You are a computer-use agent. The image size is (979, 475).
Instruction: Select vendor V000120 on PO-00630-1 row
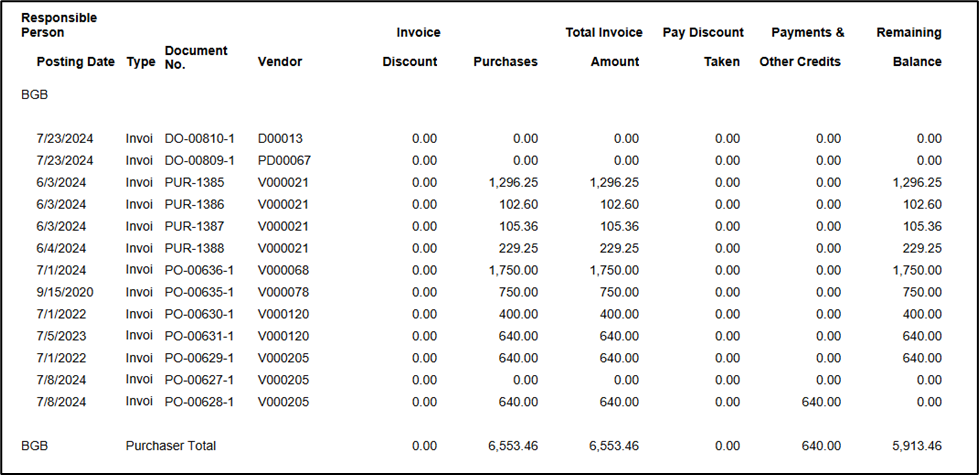pos(283,314)
